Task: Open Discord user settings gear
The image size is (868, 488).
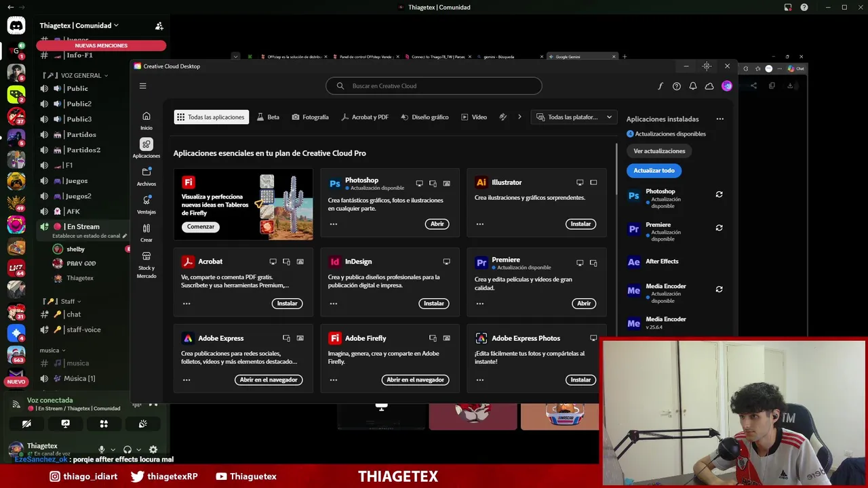Action: pos(153,449)
